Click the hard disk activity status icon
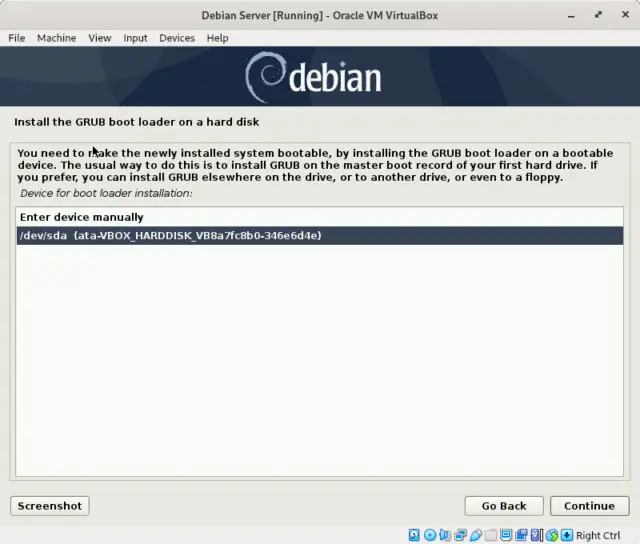 414,535
